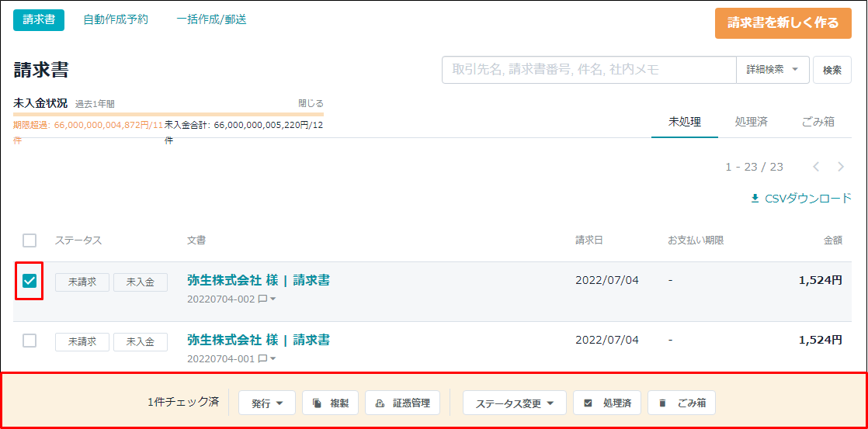Check the second invoice row checkbox
The image size is (868, 429).
coord(30,341)
